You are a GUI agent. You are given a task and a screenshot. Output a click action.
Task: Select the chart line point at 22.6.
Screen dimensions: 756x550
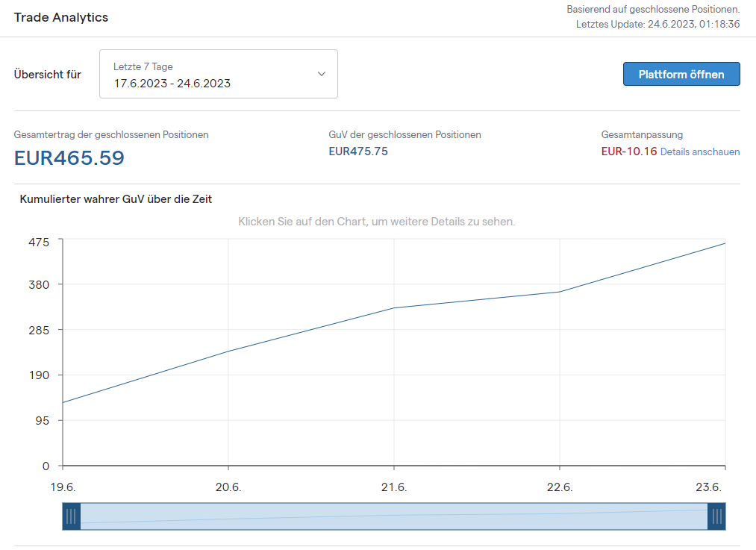click(560, 291)
